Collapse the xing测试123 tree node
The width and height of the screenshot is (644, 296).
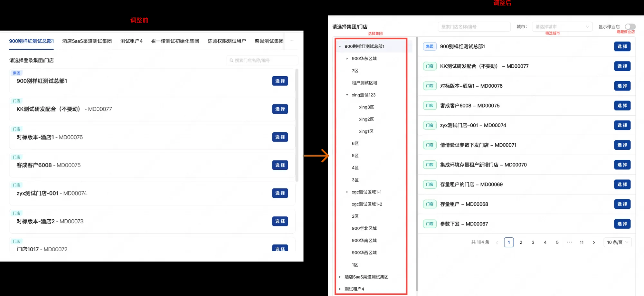point(346,95)
